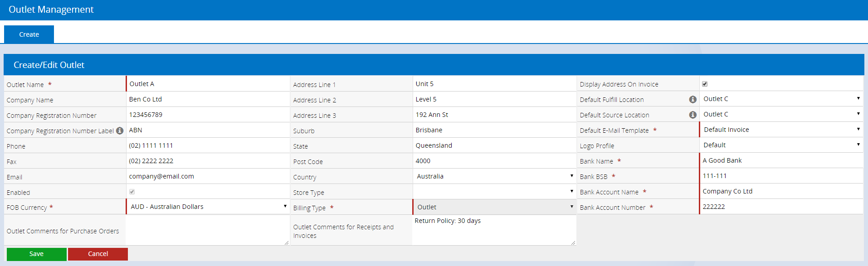The width and height of the screenshot is (868, 266).
Task: Click Outlet Name field containing Outlet A
Action: [x=208, y=84]
